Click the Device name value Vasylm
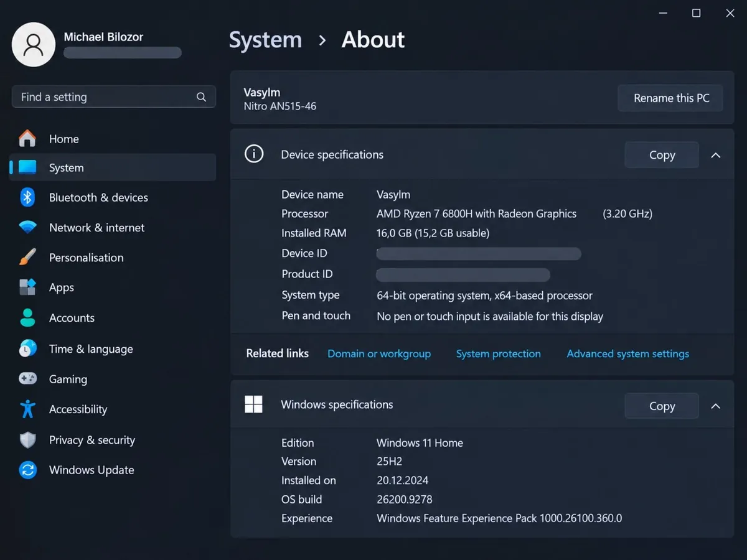Image resolution: width=747 pixels, height=560 pixels. pos(393,194)
